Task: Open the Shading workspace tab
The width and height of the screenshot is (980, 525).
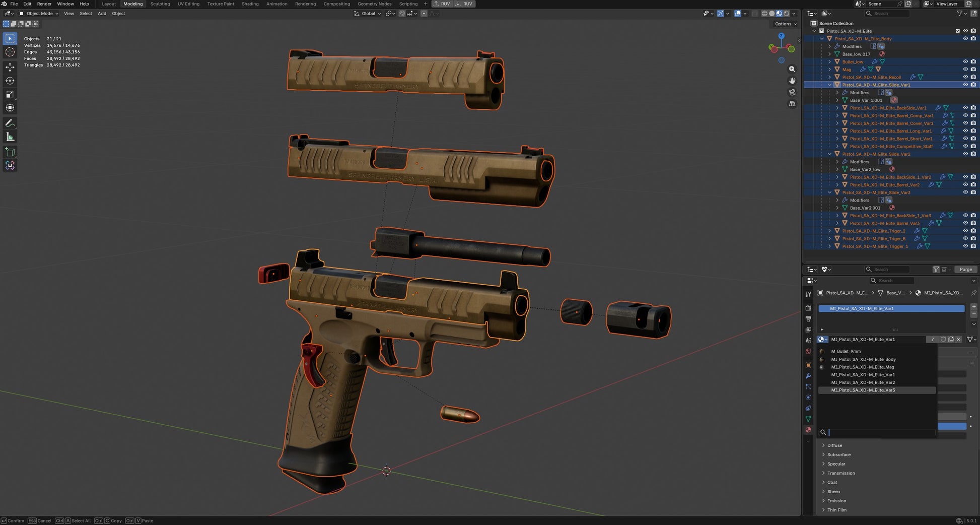Action: [250, 4]
